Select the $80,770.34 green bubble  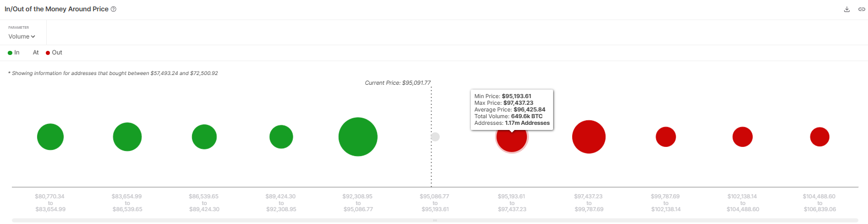pos(50,137)
